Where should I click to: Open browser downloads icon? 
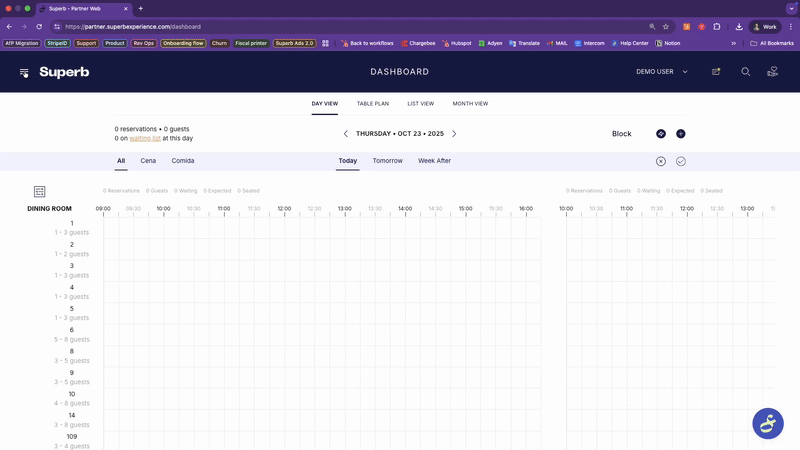coord(738,27)
